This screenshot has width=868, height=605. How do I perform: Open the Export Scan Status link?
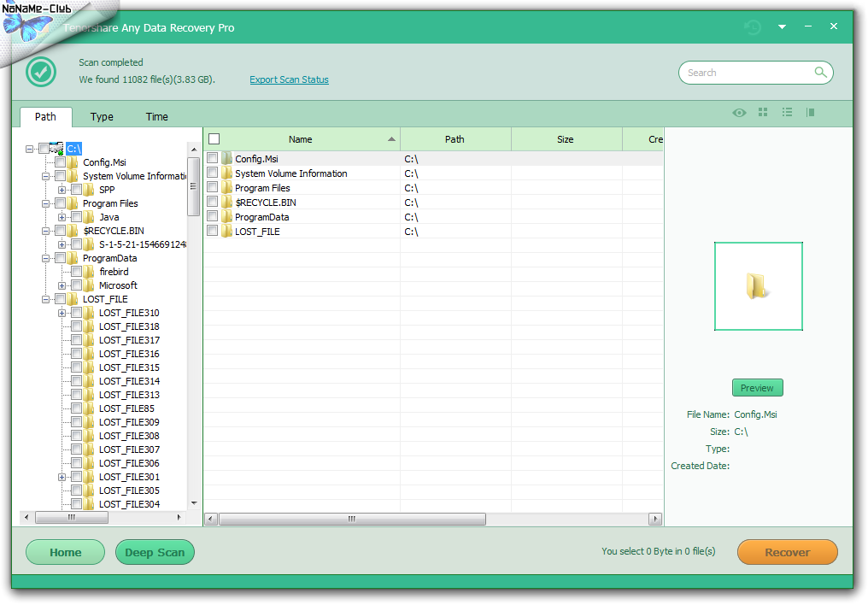coord(289,79)
